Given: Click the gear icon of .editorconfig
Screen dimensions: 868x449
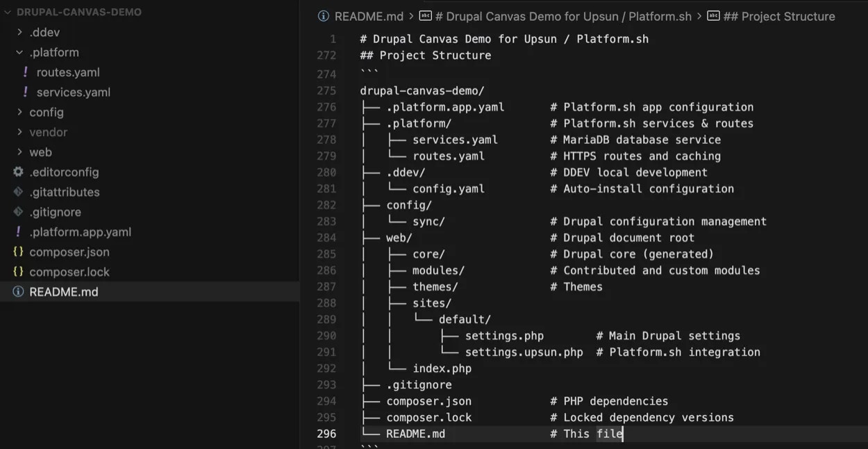Looking at the screenshot, I should (x=18, y=172).
